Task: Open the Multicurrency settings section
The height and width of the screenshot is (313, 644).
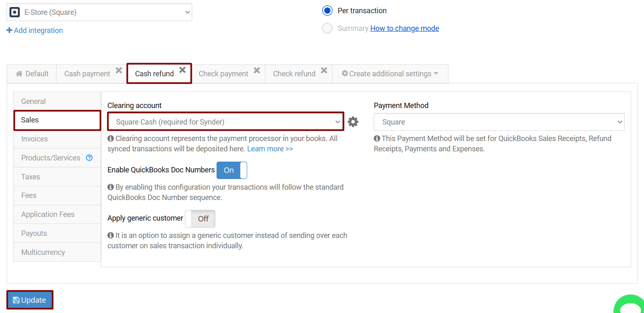Action: (x=57, y=252)
